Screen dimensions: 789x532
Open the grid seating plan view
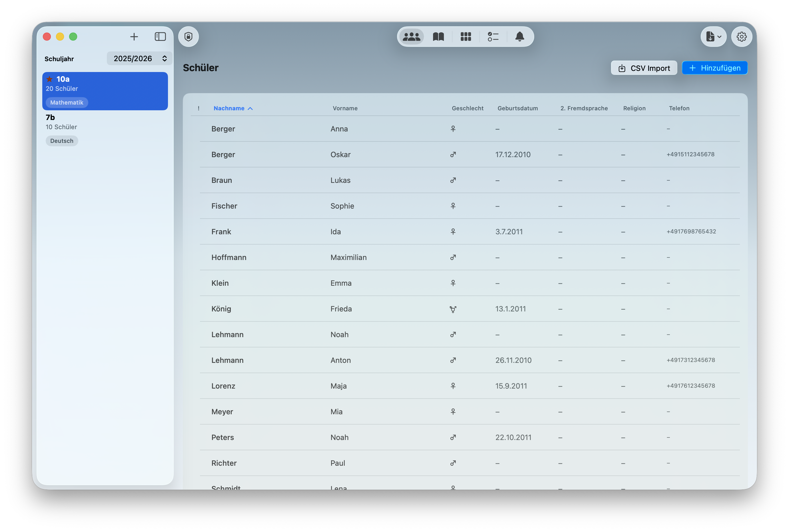pos(465,37)
